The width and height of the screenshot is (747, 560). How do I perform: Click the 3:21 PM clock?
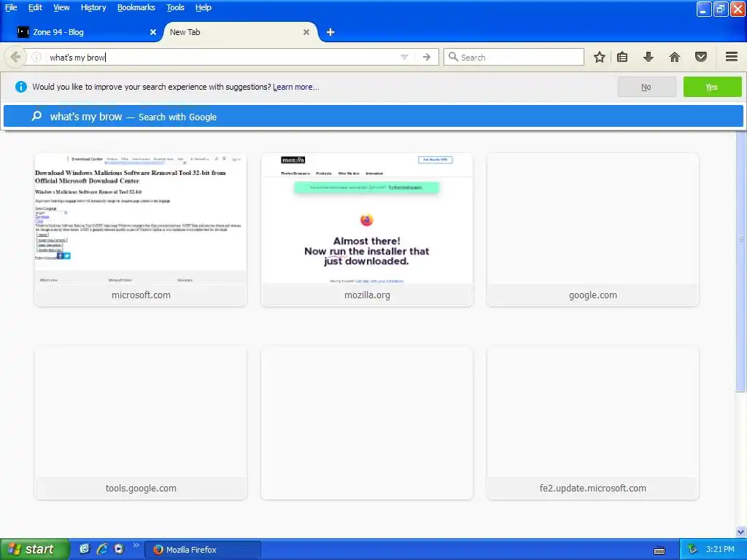point(720,549)
